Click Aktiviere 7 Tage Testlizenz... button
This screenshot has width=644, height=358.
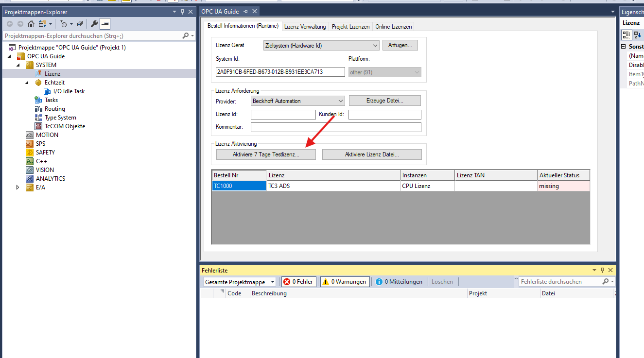pyautogui.click(x=266, y=154)
